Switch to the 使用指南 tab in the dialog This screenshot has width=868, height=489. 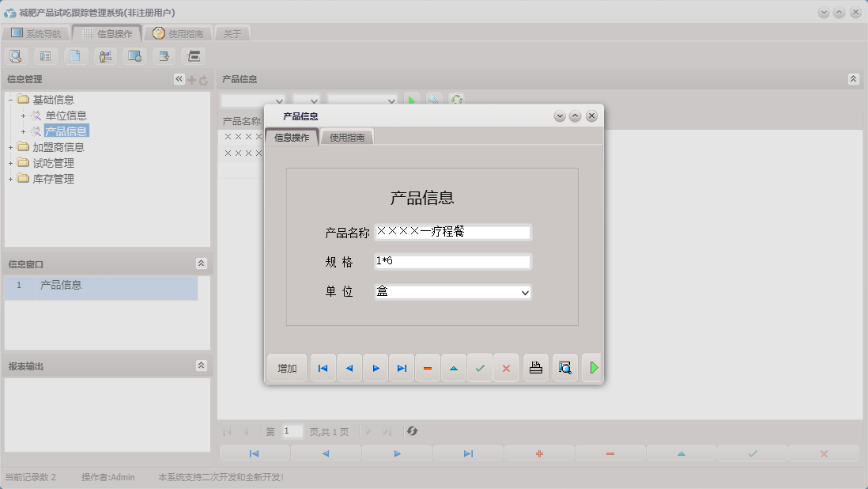(346, 136)
